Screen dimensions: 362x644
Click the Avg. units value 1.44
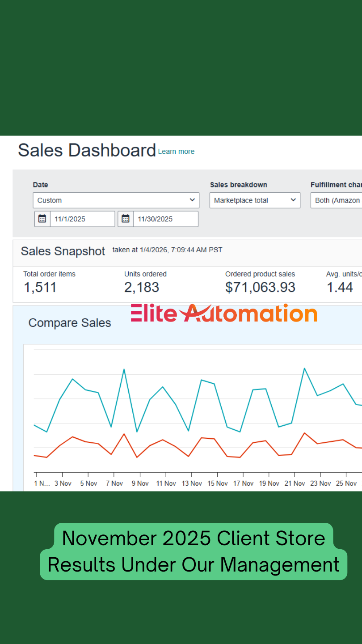click(x=340, y=288)
